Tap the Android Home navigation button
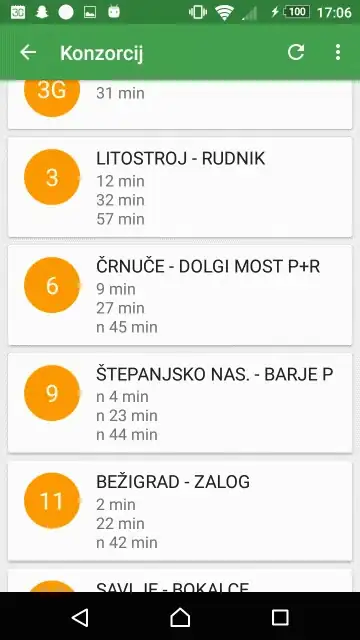 point(180,617)
